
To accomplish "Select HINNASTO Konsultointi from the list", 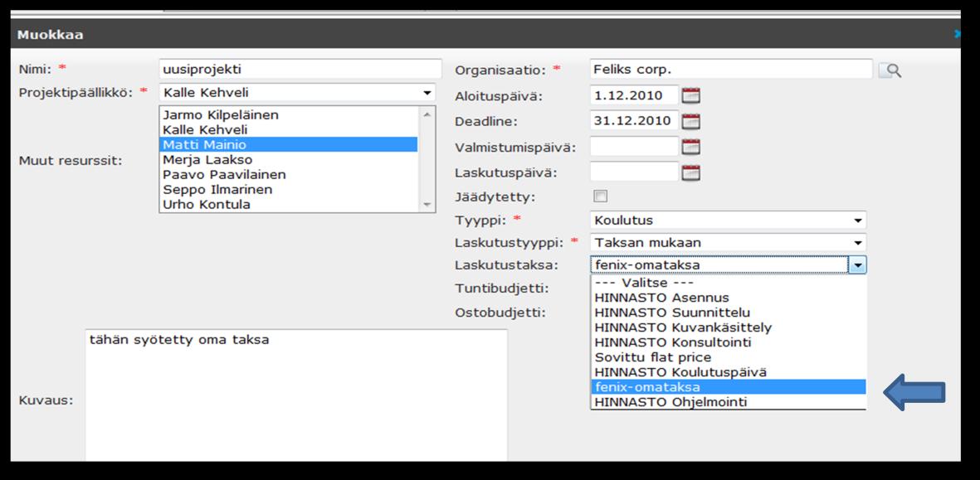I will [728, 342].
